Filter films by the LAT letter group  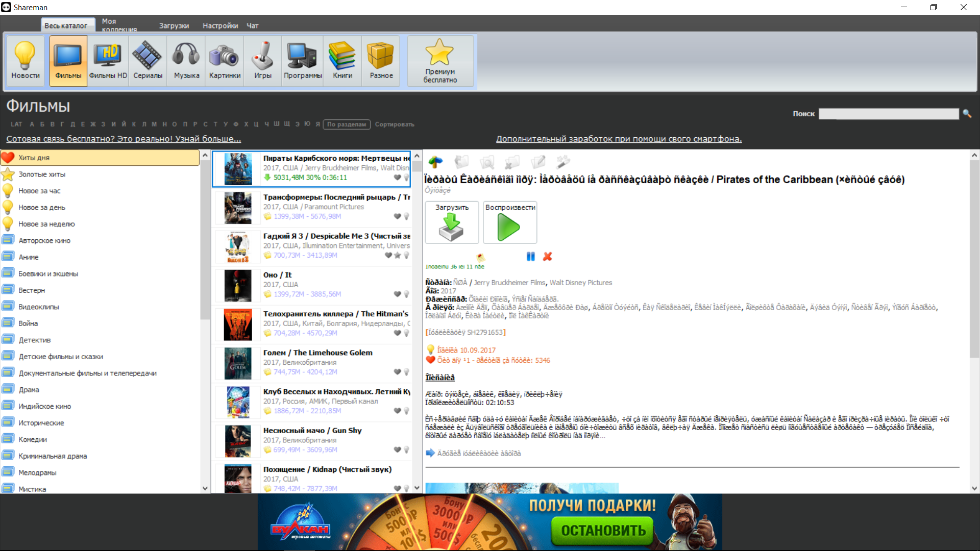[16, 124]
